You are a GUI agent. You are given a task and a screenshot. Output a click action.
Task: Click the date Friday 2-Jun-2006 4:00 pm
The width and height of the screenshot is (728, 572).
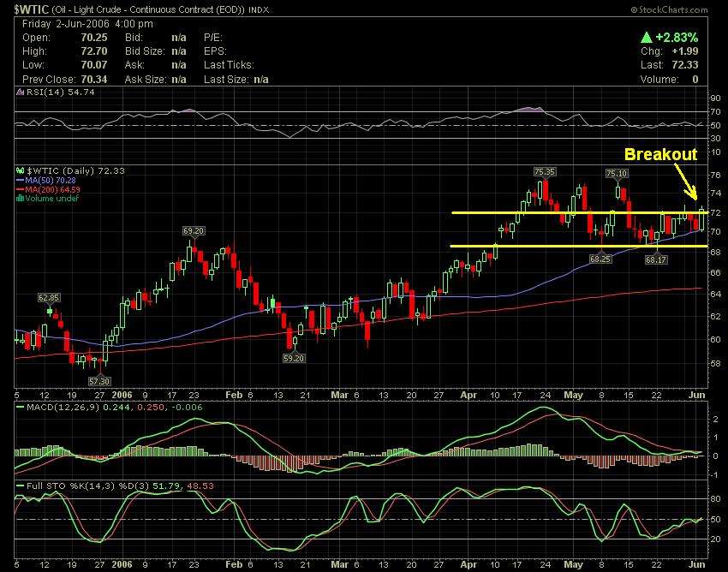click(87, 24)
